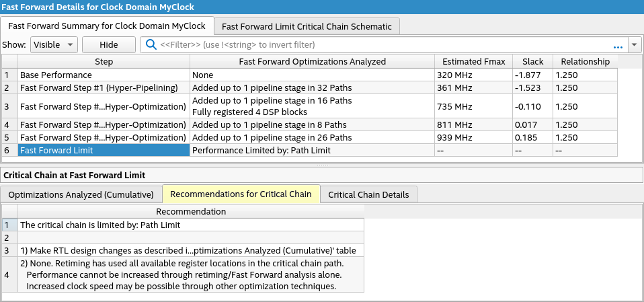
Task: Click the search magnifier icon in filter
Action: (x=151, y=45)
